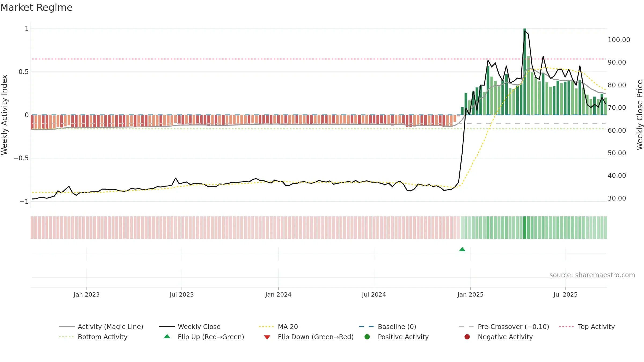Click the 0.5 activity axis tick
The height and width of the screenshot is (362, 644).
point(23,72)
